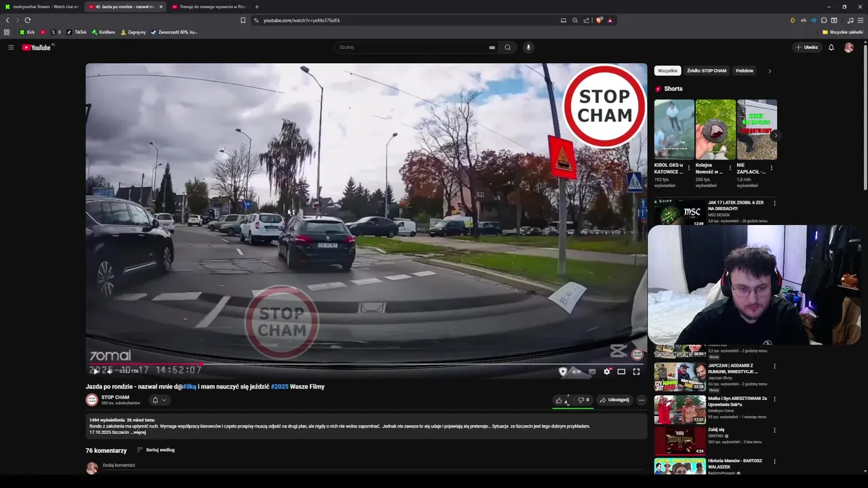Open options for NIE ZAPŁACIŁ short
This screenshot has height=488, width=868.
771,167
